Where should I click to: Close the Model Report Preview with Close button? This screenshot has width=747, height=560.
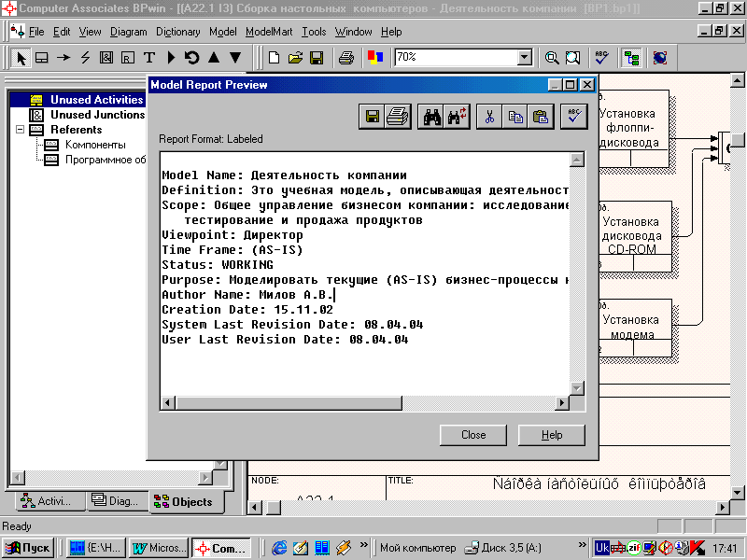[x=473, y=435]
